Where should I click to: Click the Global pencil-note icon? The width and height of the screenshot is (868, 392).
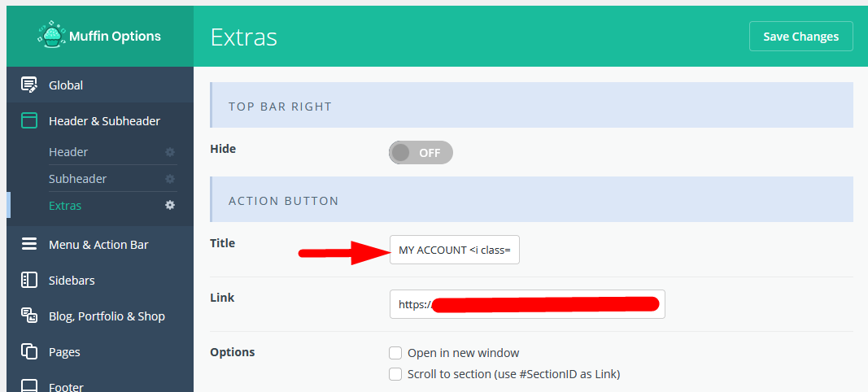click(x=28, y=85)
